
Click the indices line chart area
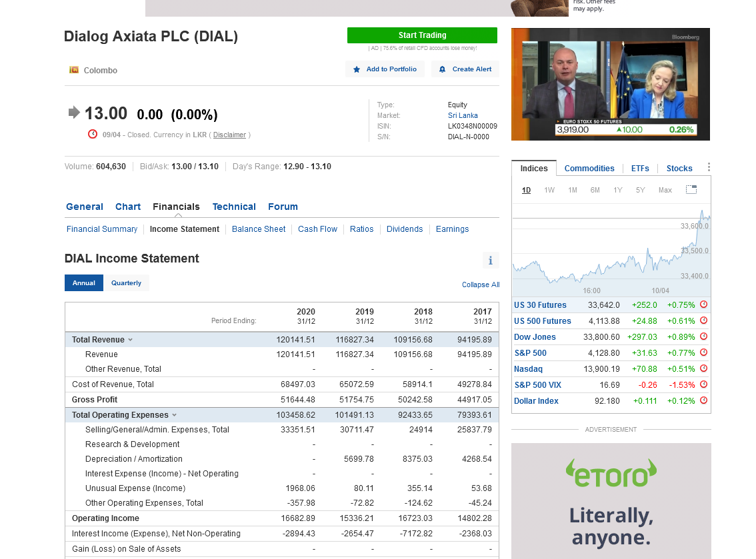pyautogui.click(x=611, y=251)
